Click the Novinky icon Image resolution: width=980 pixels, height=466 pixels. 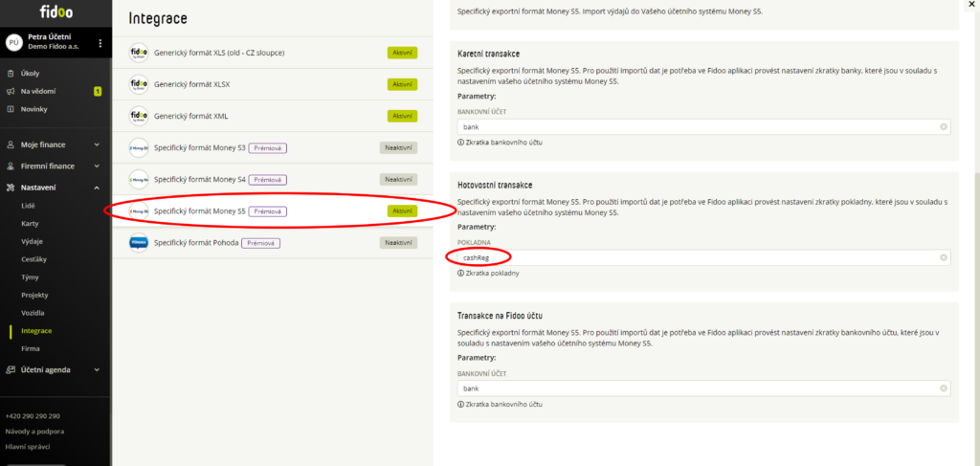[10, 109]
